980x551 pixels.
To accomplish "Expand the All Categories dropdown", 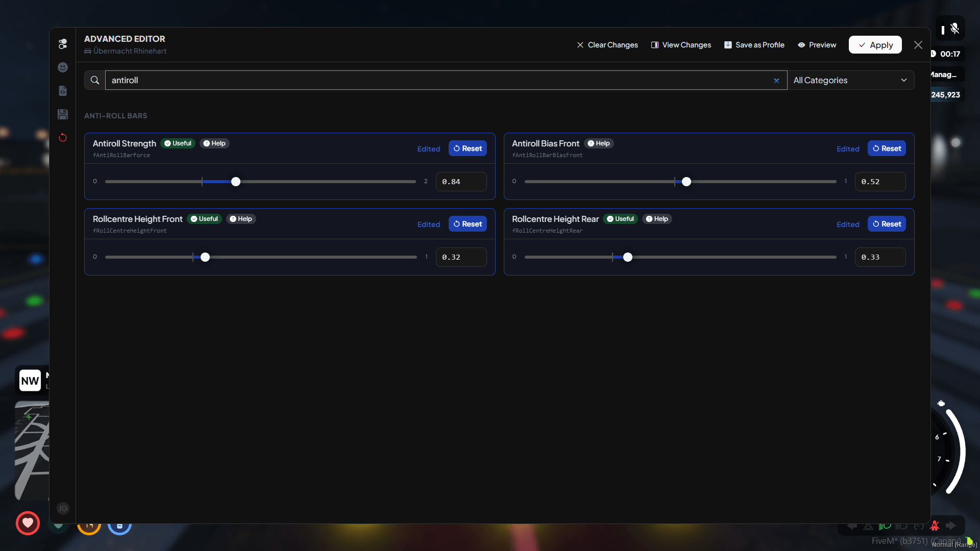I will (x=850, y=80).
